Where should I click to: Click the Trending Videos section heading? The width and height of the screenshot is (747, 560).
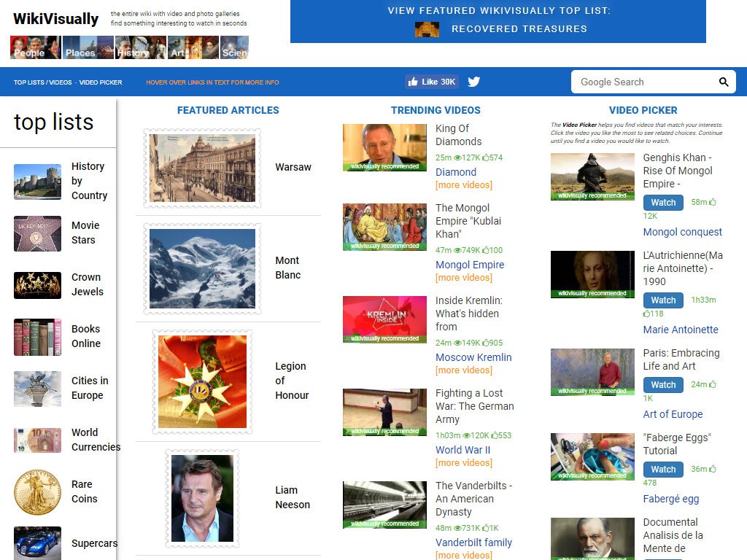click(x=436, y=111)
